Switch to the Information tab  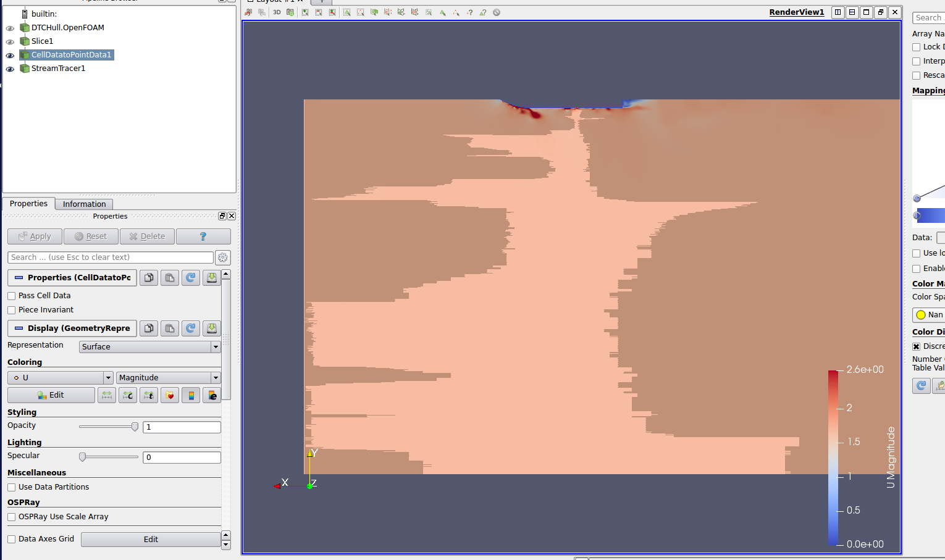click(84, 204)
